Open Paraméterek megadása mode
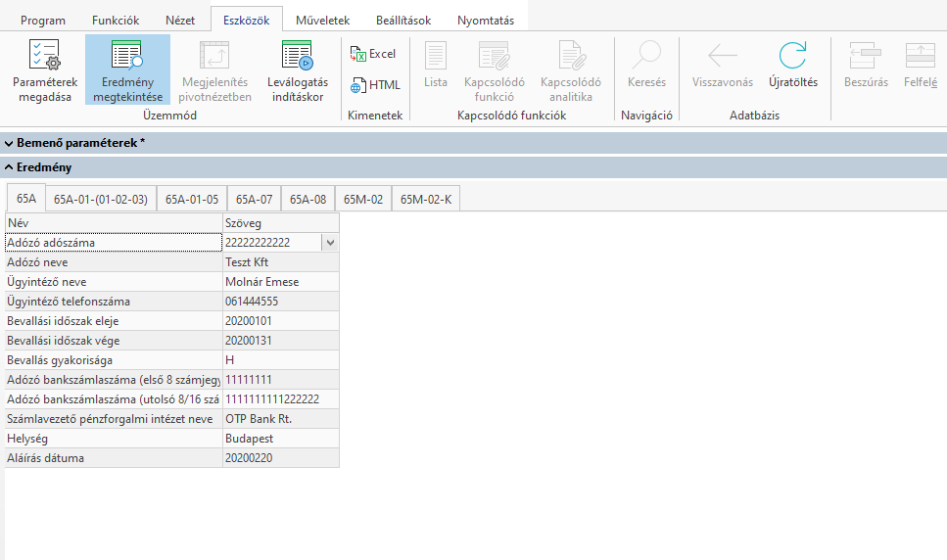947x560 pixels. [x=45, y=70]
